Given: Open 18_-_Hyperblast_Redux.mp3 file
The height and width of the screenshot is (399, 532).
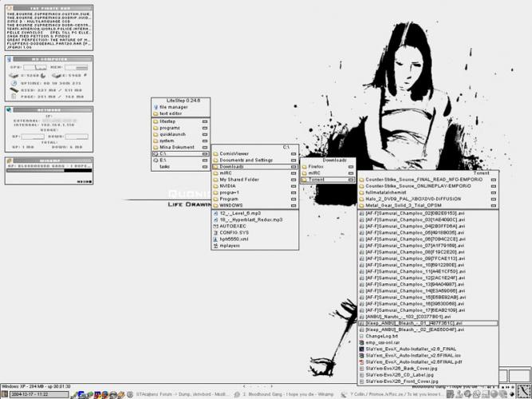Looking at the screenshot, I should [x=254, y=219].
